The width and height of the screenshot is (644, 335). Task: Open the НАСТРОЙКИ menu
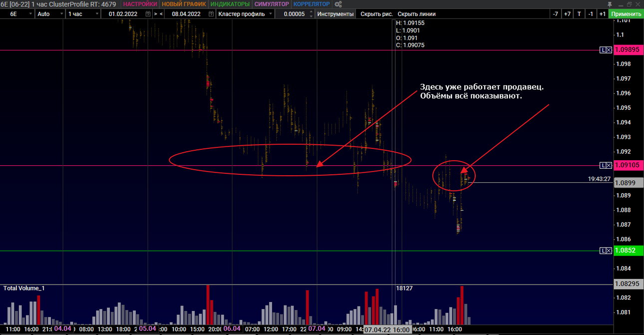tap(140, 4)
